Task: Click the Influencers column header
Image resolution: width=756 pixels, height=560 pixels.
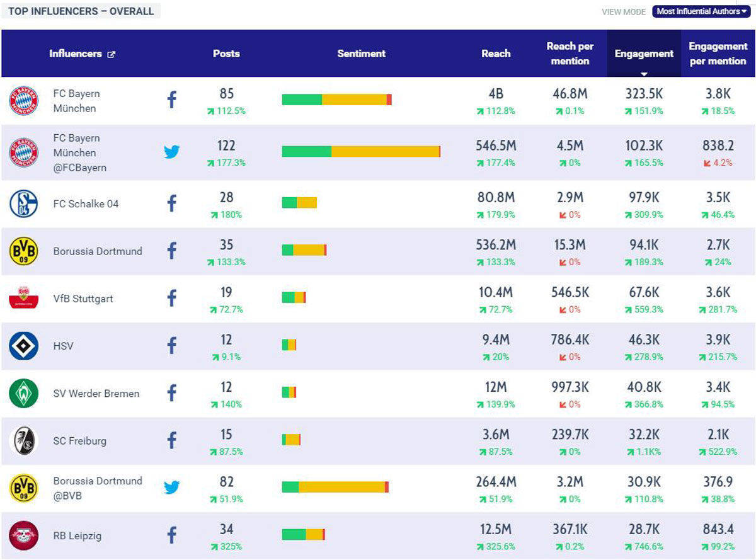Action: click(75, 54)
